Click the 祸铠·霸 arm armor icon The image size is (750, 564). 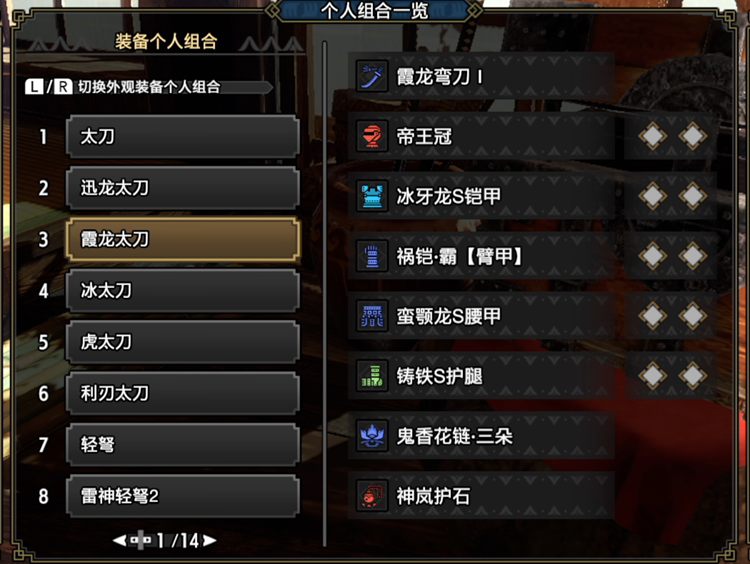pos(372,256)
